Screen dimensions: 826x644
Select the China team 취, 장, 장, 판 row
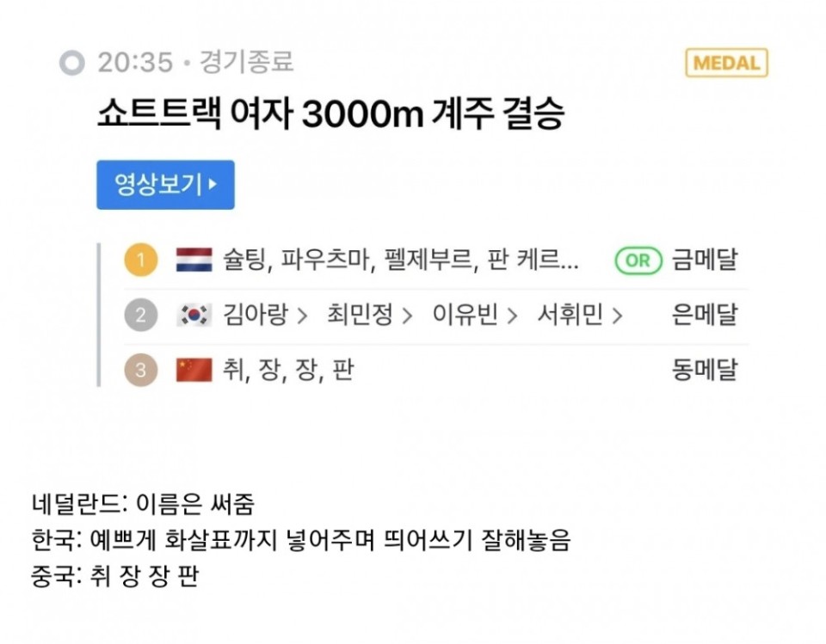436,371
